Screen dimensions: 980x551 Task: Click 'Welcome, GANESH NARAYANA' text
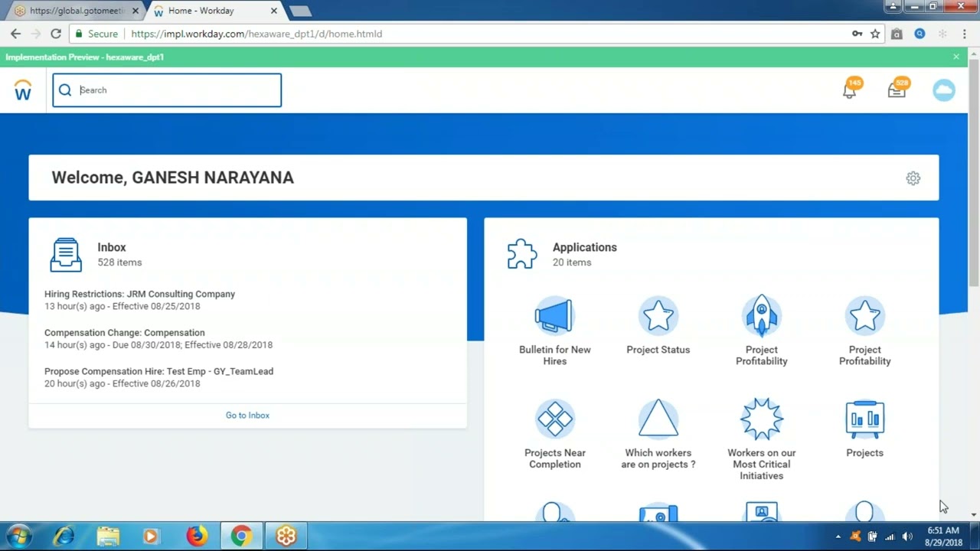(x=173, y=178)
